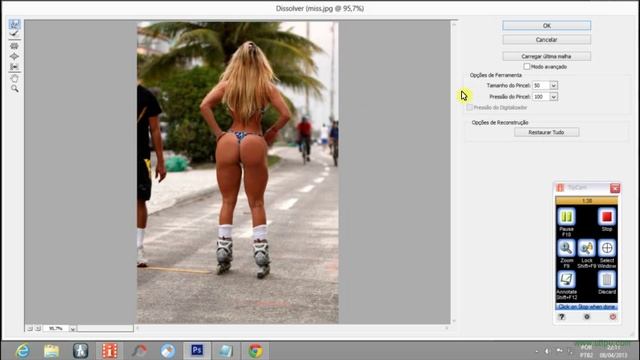Select the Reconstruct tool
640x360 pixels.
click(x=14, y=34)
